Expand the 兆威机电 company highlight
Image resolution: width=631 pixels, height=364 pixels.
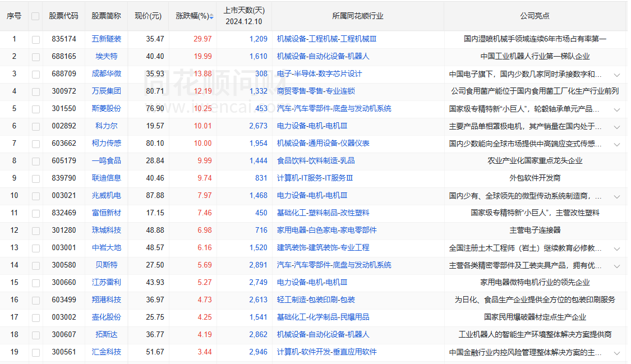[617, 196]
